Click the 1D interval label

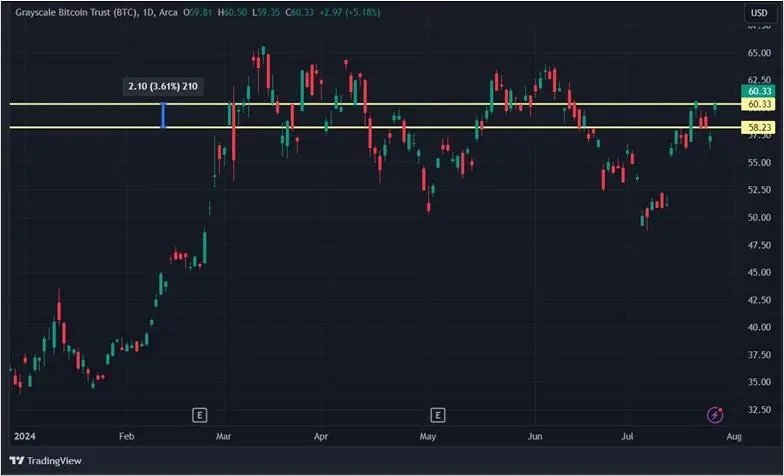[148, 12]
